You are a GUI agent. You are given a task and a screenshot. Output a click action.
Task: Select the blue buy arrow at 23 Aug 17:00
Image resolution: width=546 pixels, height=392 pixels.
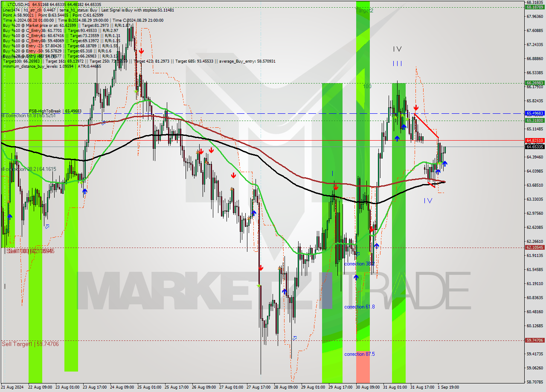(84, 191)
